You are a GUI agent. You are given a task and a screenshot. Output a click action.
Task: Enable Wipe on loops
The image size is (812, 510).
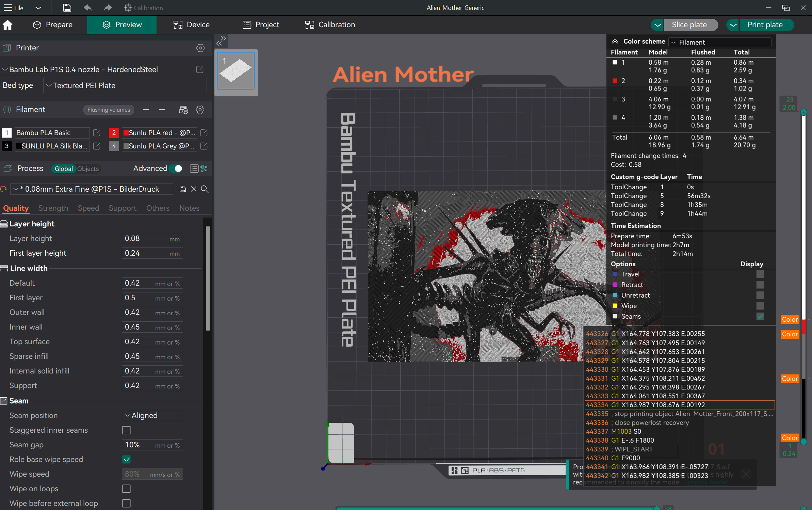(126, 489)
